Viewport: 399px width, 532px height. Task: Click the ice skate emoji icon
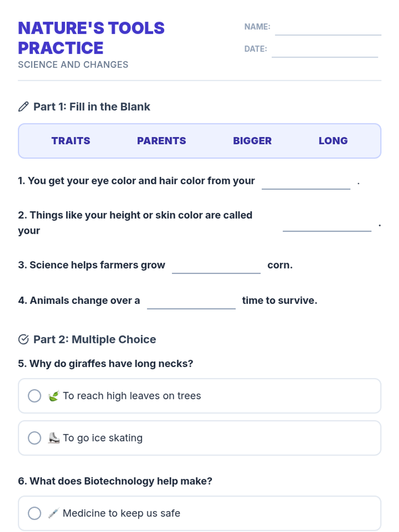click(x=54, y=438)
